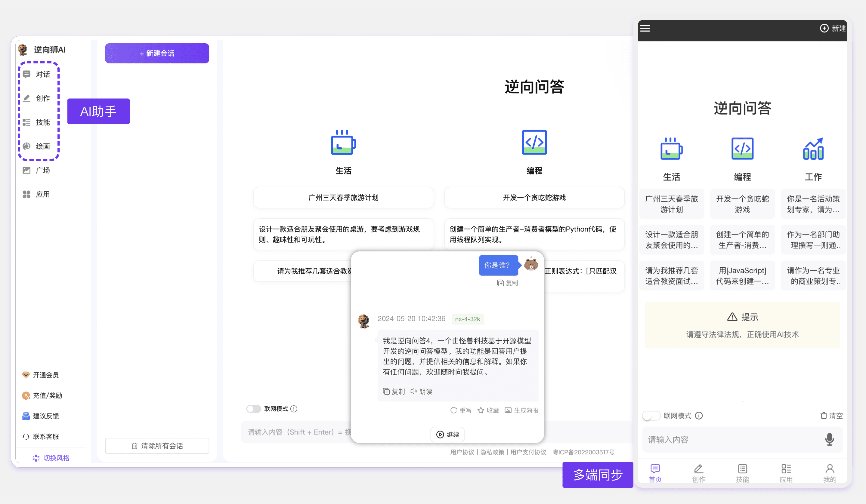The height and width of the screenshot is (504, 866).
Task: Click the 编程 code icon in mobile view
Action: click(x=742, y=149)
